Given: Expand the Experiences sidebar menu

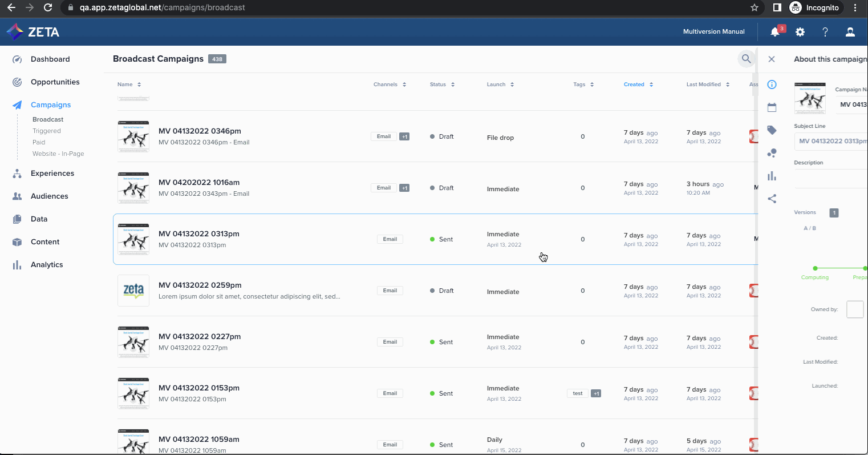Looking at the screenshot, I should click(x=52, y=173).
